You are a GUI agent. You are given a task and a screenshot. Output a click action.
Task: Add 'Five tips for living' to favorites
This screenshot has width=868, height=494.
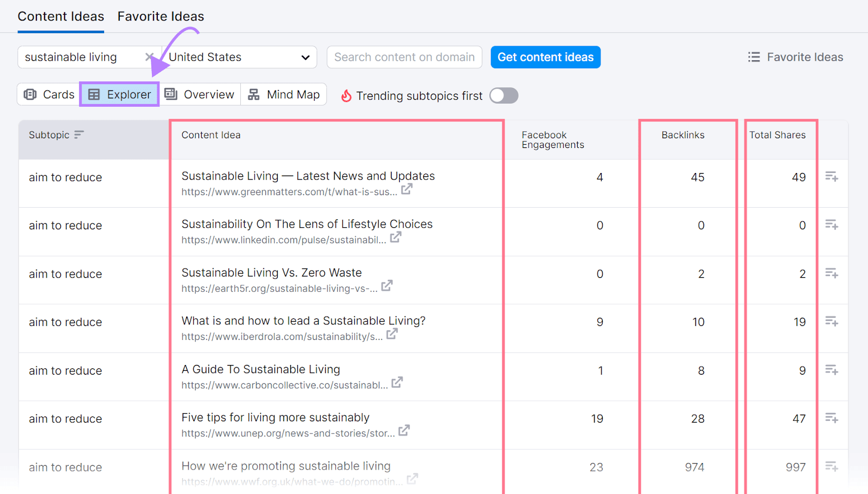(832, 418)
